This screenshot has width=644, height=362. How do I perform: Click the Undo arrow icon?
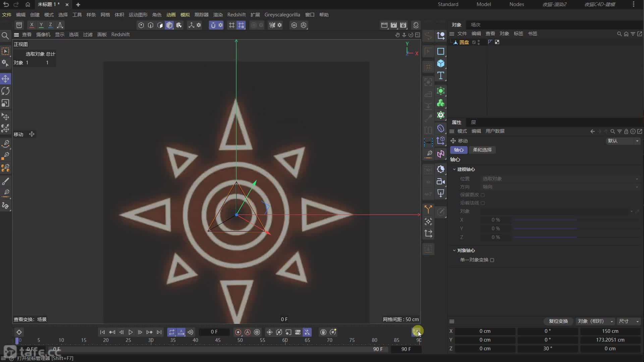[x=6, y=5]
